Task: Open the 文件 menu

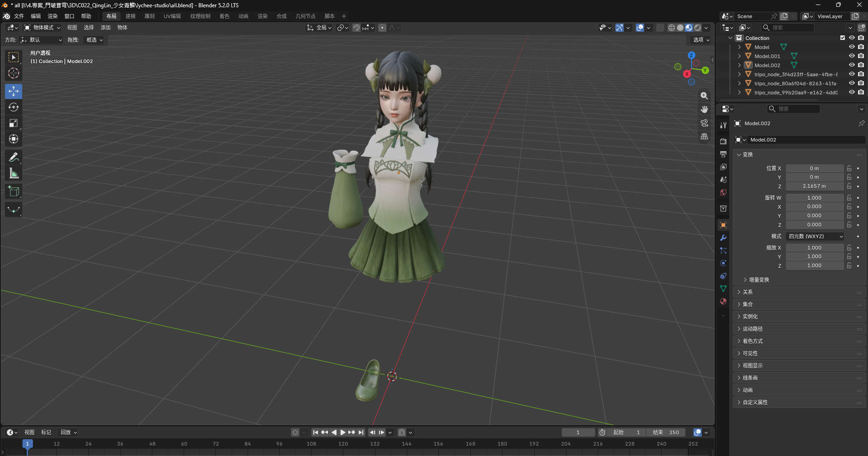Action: (x=19, y=16)
